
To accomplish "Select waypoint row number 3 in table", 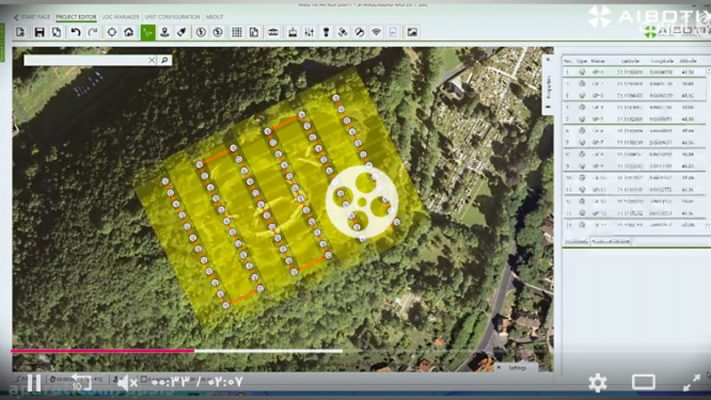I will click(x=634, y=95).
